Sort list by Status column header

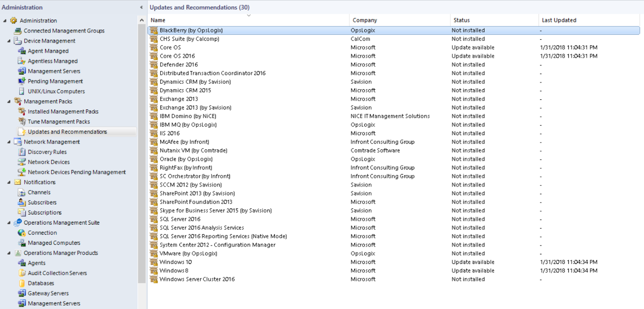click(x=494, y=20)
